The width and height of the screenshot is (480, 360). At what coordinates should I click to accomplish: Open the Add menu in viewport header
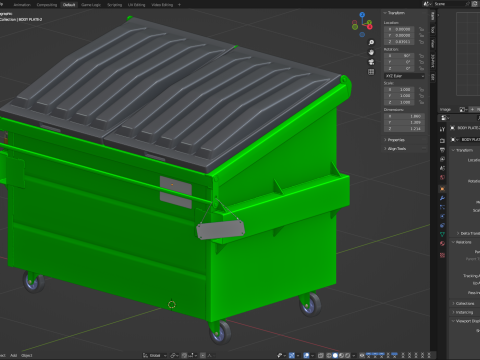click(x=13, y=355)
